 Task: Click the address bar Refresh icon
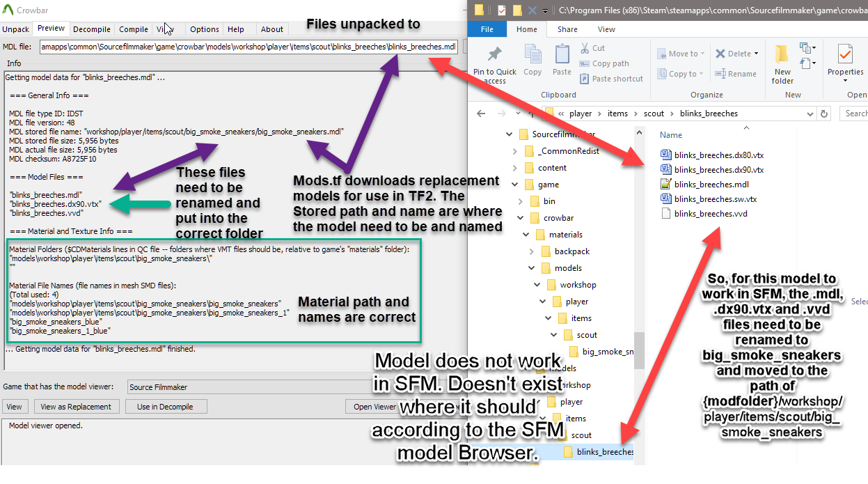(825, 114)
